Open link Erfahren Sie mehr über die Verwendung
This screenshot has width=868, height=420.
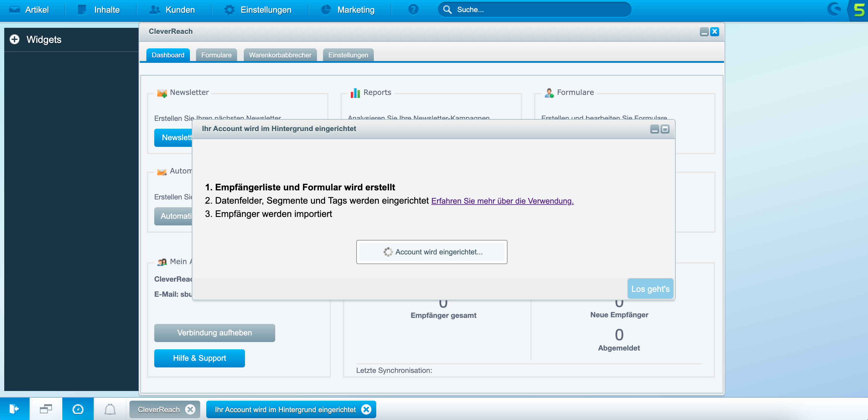tap(502, 201)
